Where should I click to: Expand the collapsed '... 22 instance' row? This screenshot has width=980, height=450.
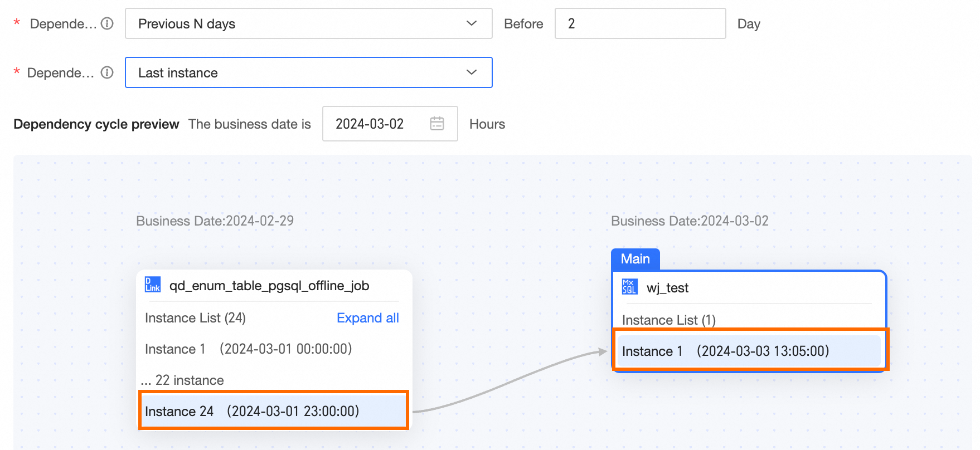183,380
